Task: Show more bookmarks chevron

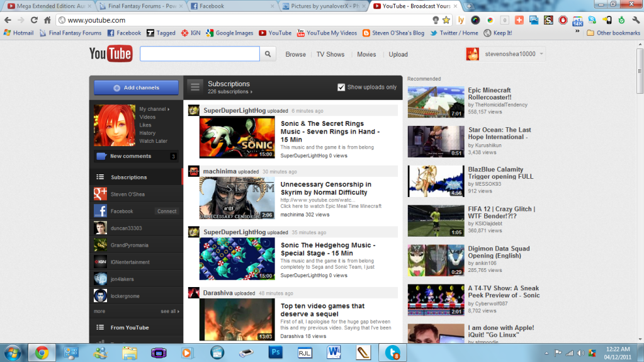Action: coord(577,33)
